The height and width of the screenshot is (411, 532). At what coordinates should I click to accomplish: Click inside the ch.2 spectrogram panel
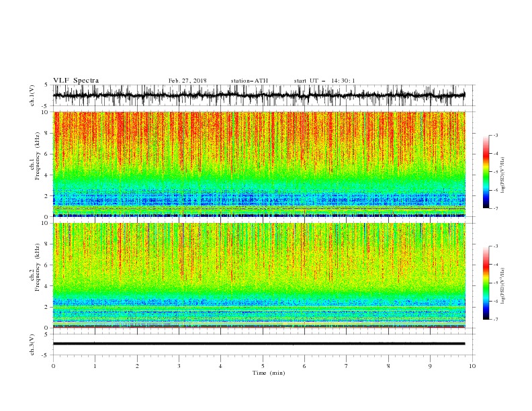point(259,275)
